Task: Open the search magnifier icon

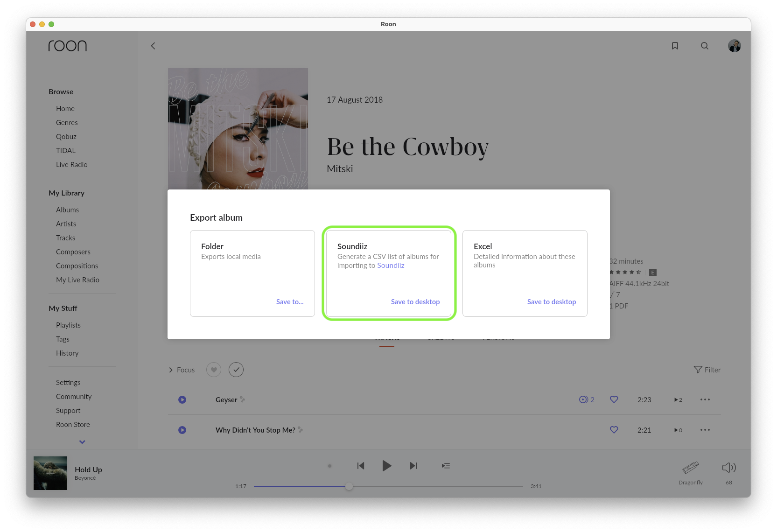Action: pyautogui.click(x=705, y=46)
